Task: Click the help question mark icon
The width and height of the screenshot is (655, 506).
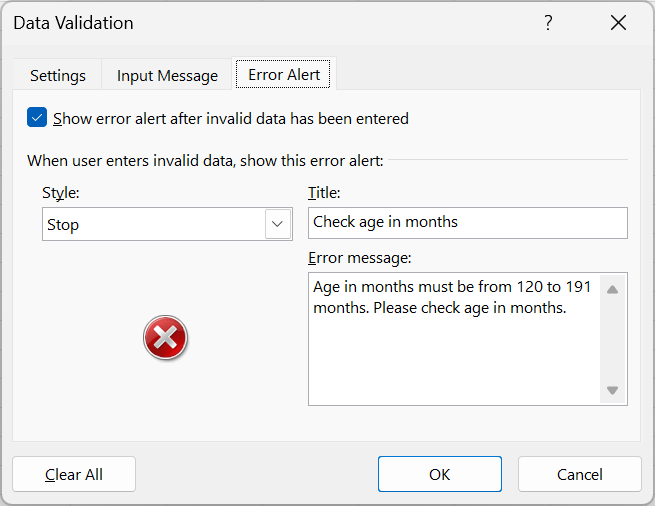Action: click(x=548, y=23)
